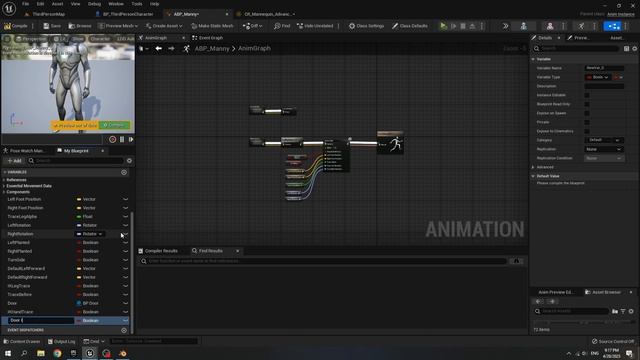Open the File menu

click(x=25, y=4)
